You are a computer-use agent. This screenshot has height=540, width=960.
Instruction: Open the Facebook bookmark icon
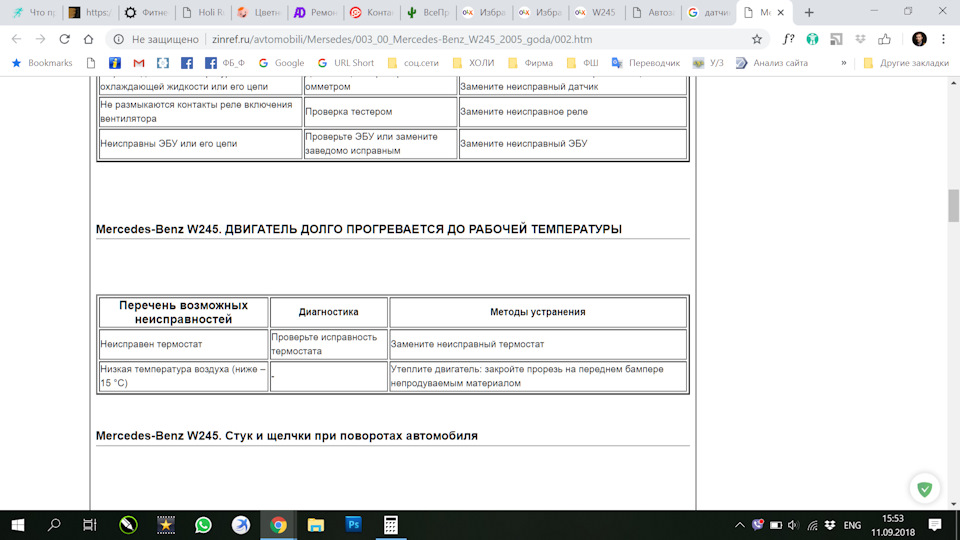click(187, 63)
